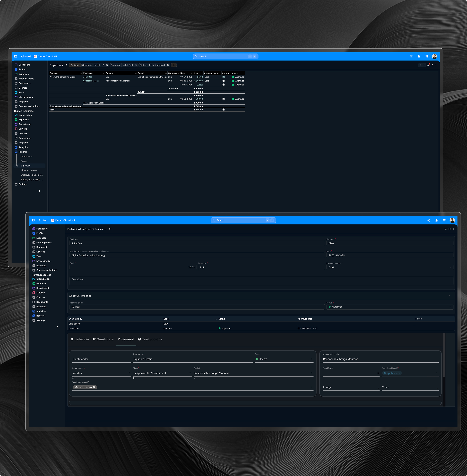The width and height of the screenshot is (467, 476).
Task: Switch to the Candidats tab
Action: (x=103, y=339)
